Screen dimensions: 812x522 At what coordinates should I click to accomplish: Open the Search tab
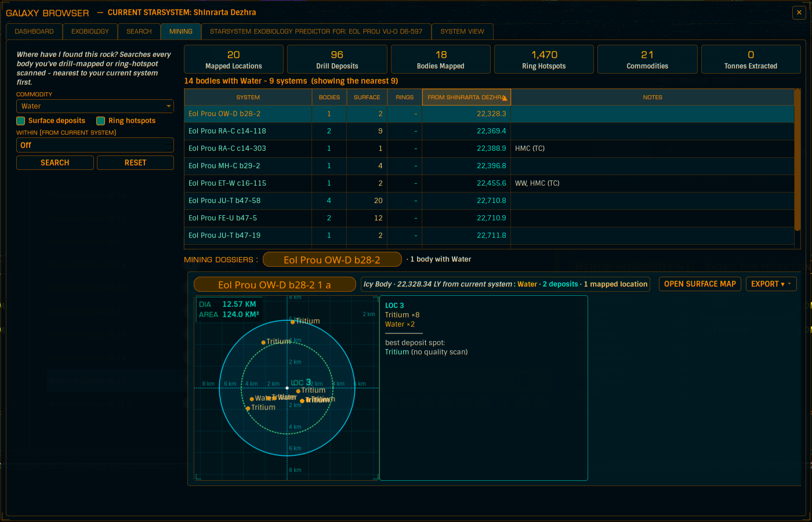(139, 31)
